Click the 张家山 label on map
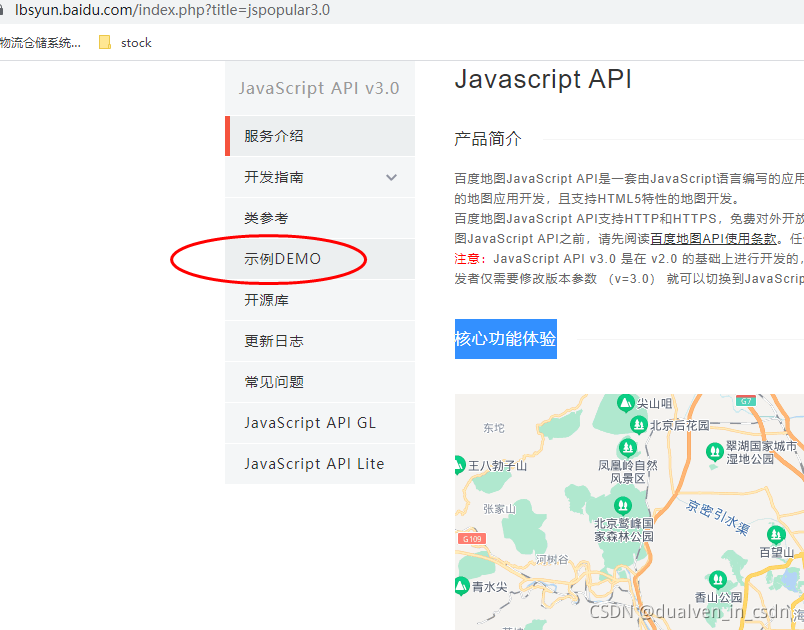 point(499,509)
